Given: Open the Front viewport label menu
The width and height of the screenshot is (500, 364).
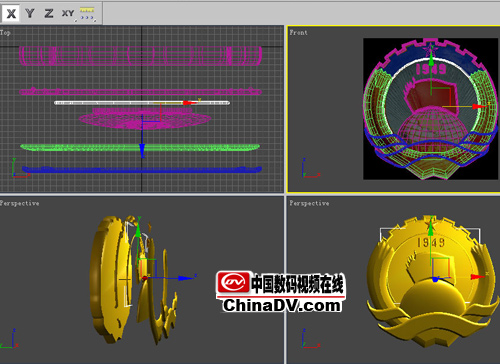Looking at the screenshot, I should [x=298, y=32].
